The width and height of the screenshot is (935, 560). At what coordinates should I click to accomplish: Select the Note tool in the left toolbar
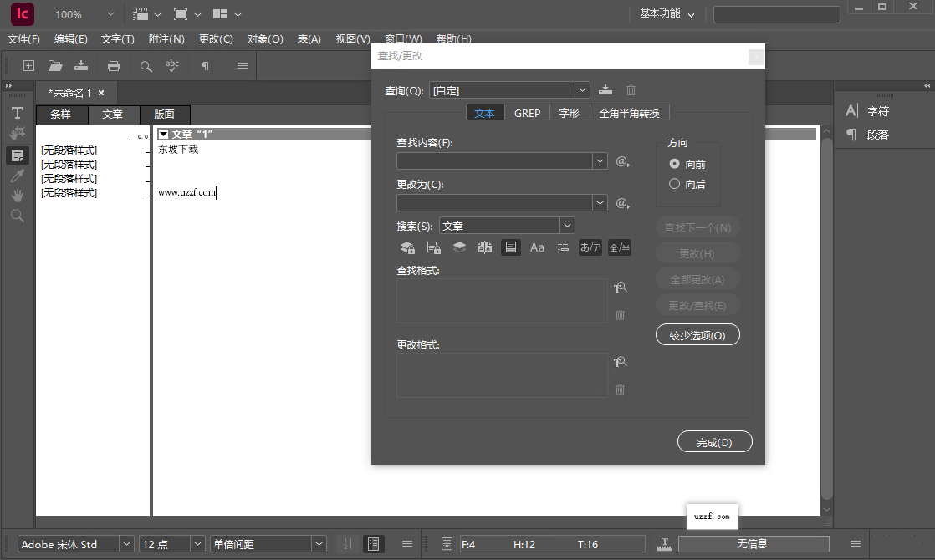[x=17, y=155]
